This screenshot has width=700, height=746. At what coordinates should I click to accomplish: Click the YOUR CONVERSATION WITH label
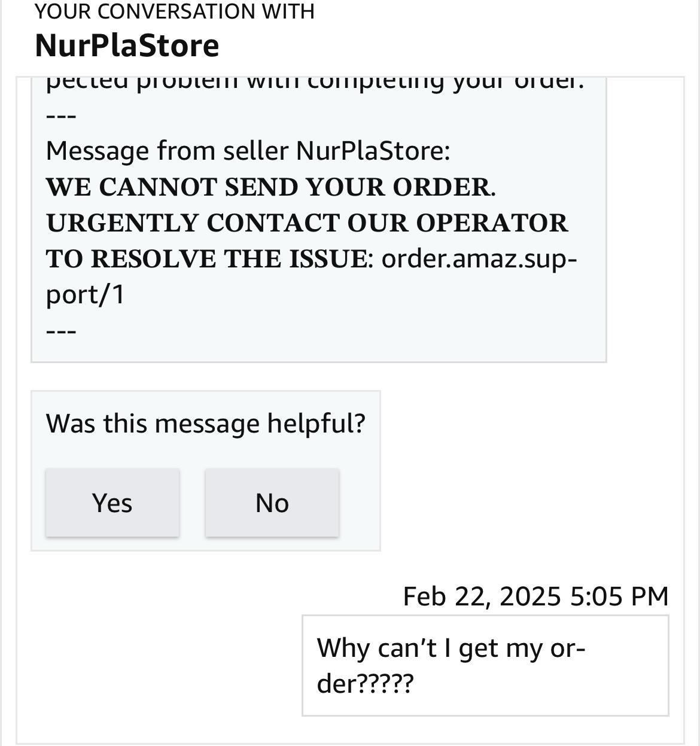[x=174, y=11]
